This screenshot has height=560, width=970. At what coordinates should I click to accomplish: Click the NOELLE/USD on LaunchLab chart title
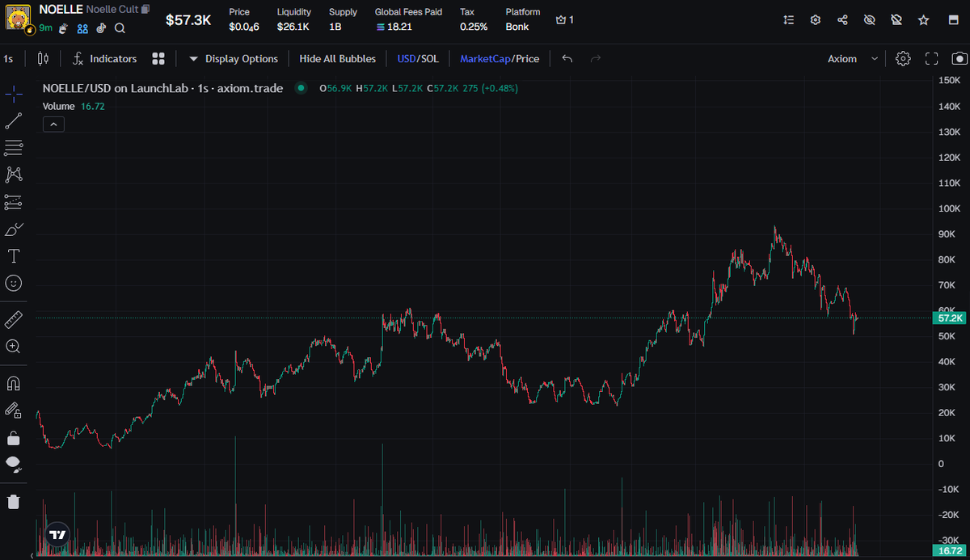pyautogui.click(x=162, y=88)
